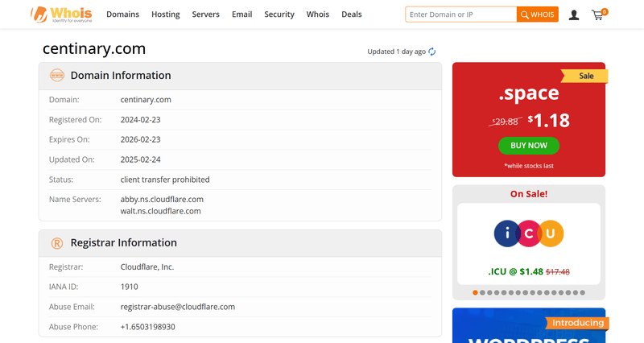Select the last carousel dot
This screenshot has height=343, width=644.
point(582,292)
